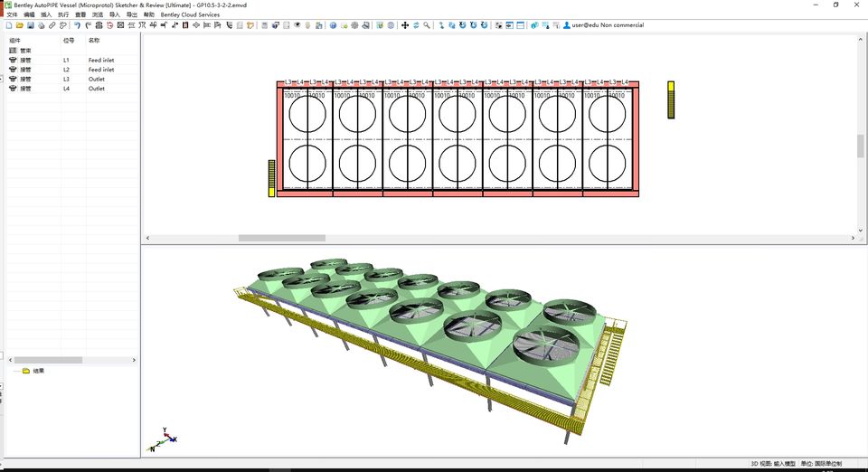Image resolution: width=868 pixels, height=472 pixels.
Task: Select the Pan move-arrows tool
Action: tap(405, 25)
